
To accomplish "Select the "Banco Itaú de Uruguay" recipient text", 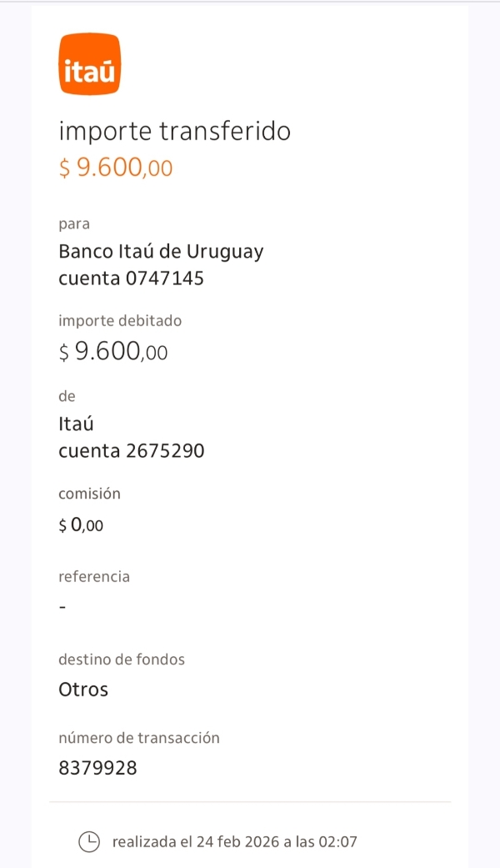I will (x=161, y=251).
